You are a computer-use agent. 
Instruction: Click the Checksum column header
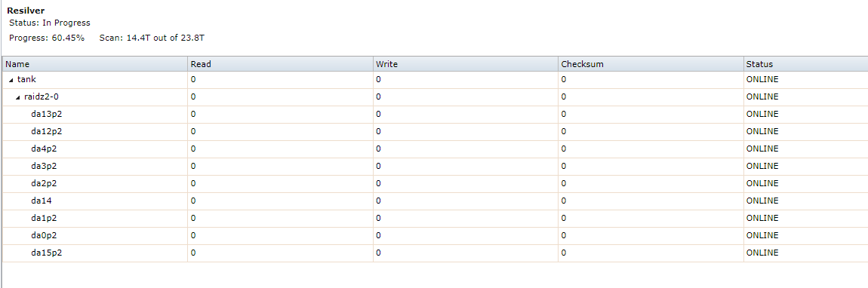coord(651,64)
